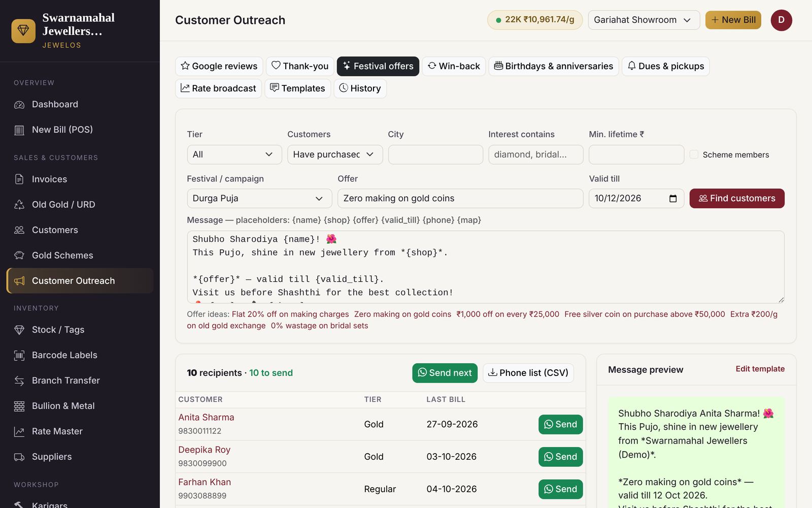Click the Suppliers truck icon
Screen dimensions: 812x508
click(19, 457)
